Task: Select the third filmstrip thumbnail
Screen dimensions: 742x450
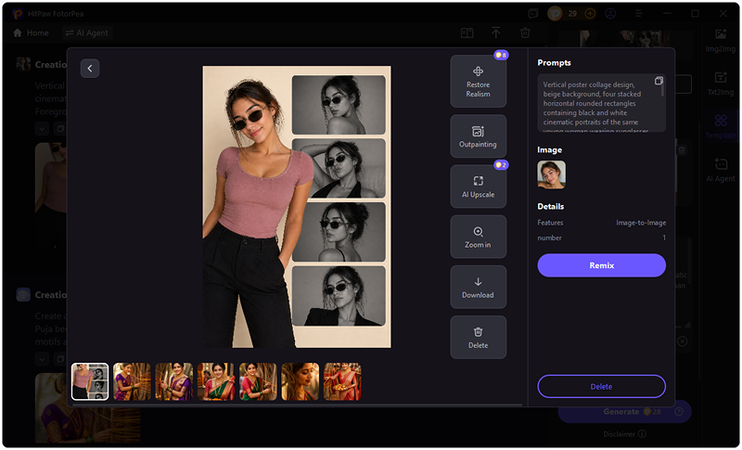Action: tap(174, 381)
